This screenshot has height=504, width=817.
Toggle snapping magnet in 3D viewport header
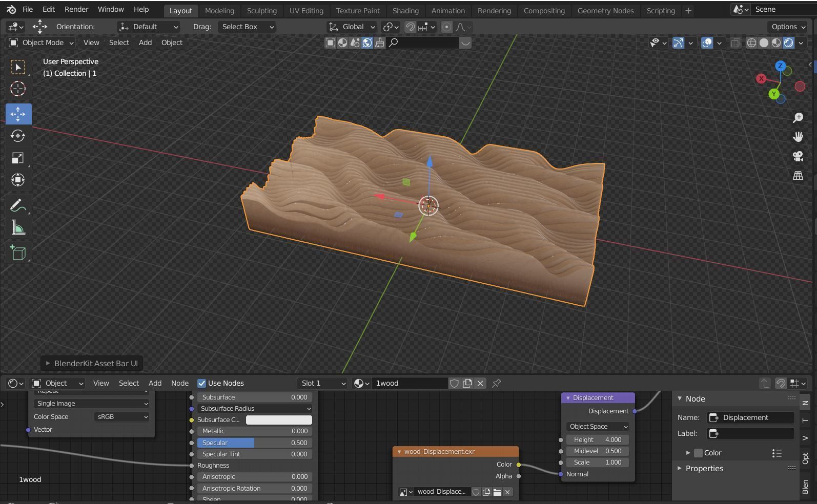[x=410, y=27]
